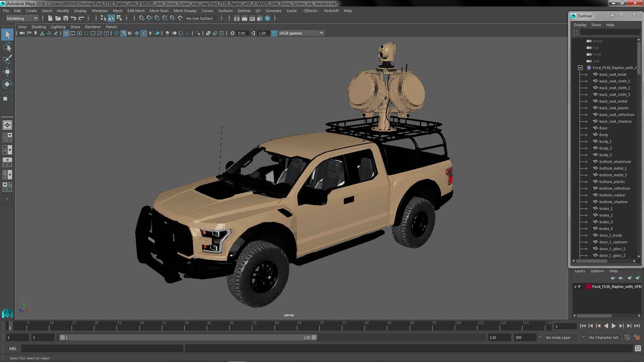
Task: Open the viewport Renderer menu
Action: click(93, 27)
